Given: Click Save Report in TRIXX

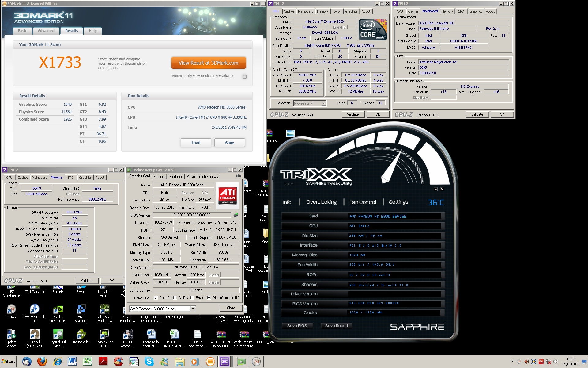Looking at the screenshot, I should (337, 325).
